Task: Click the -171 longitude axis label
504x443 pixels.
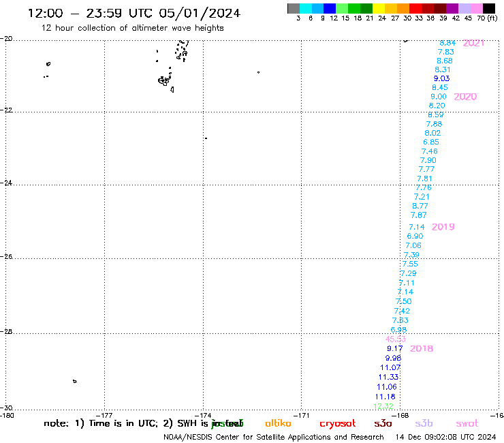Action: click(x=301, y=416)
